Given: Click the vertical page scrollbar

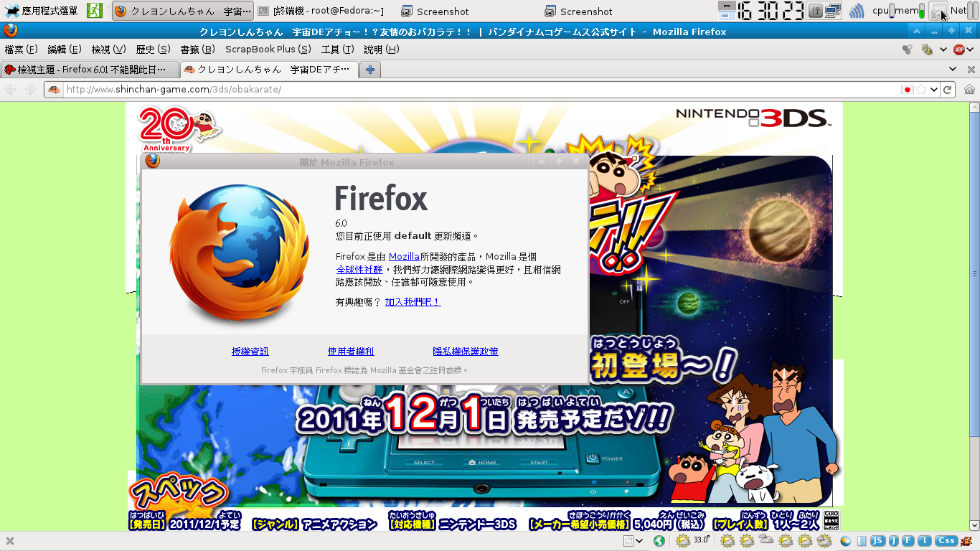Looking at the screenshot, I should [974, 273].
